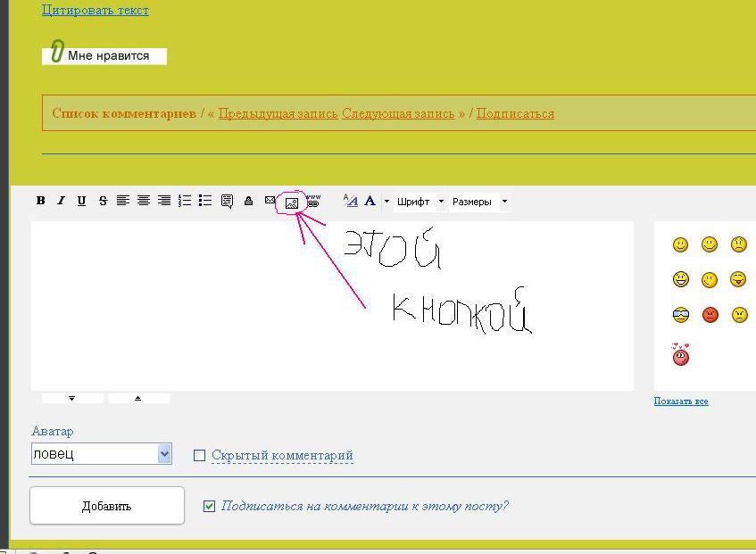
Task: Click the small-large font size icon
Action: pos(351,200)
